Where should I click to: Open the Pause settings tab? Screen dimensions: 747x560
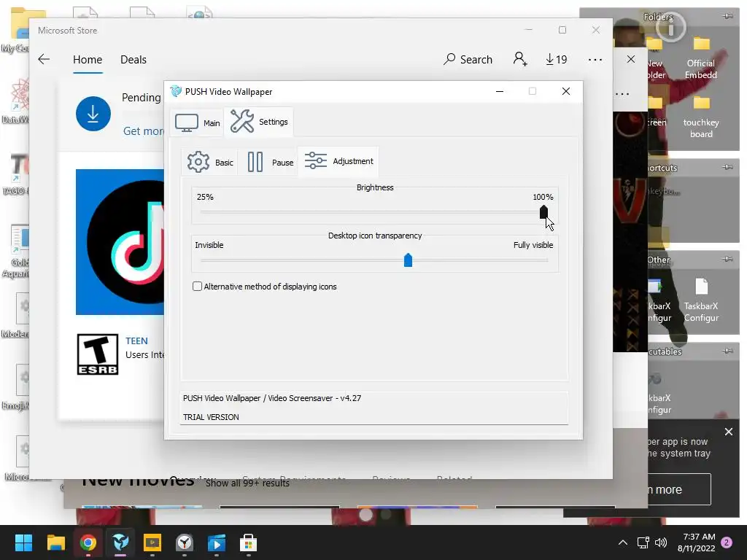click(270, 163)
